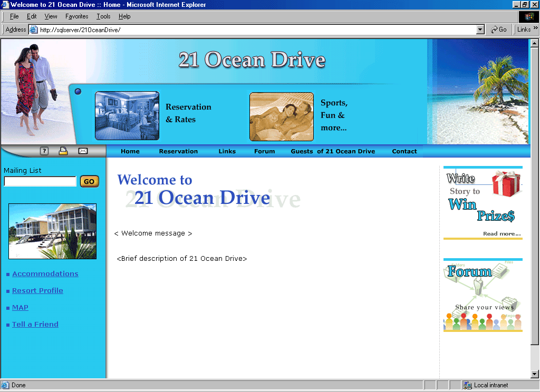Screen dimensions: 540x392
Task: Click the vertical scrollbar down arrow
Action: [x=535, y=374]
